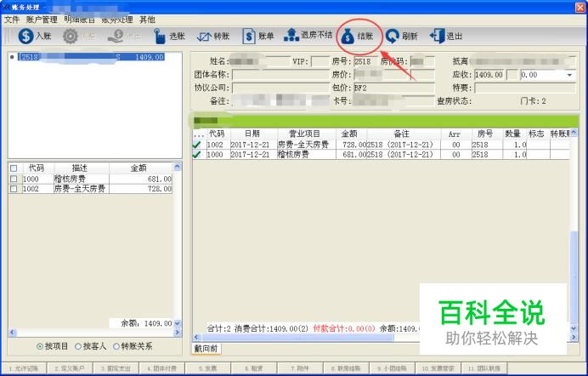
Task: Click the disabled hand-with-coin toolbar icon
Action: (116, 36)
